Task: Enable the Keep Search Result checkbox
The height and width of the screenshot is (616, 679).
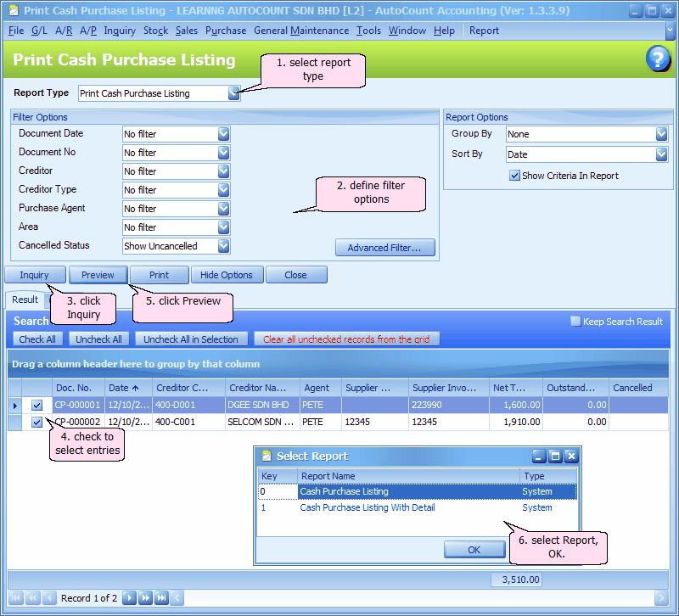Action: coord(575,322)
